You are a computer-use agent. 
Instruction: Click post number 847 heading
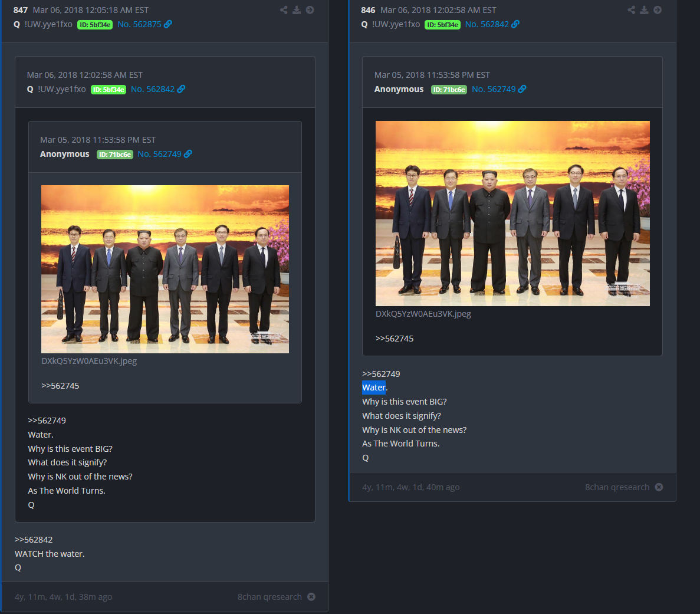[21, 10]
